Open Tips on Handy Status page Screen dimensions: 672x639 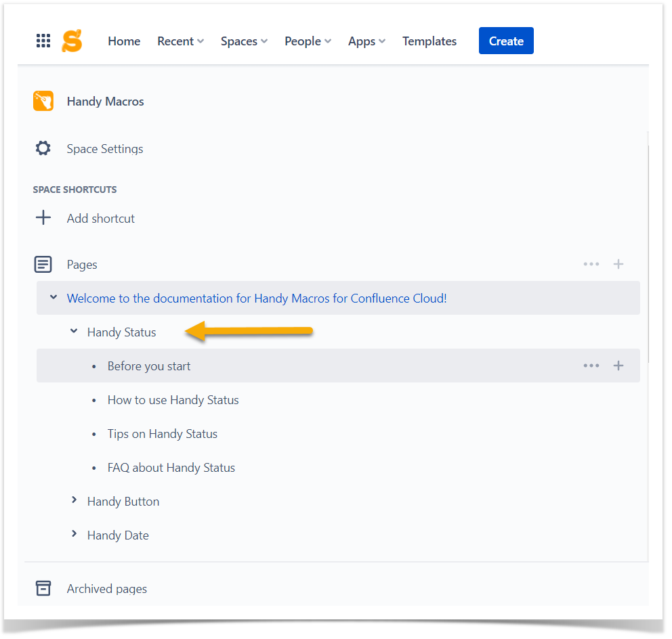[x=163, y=434]
